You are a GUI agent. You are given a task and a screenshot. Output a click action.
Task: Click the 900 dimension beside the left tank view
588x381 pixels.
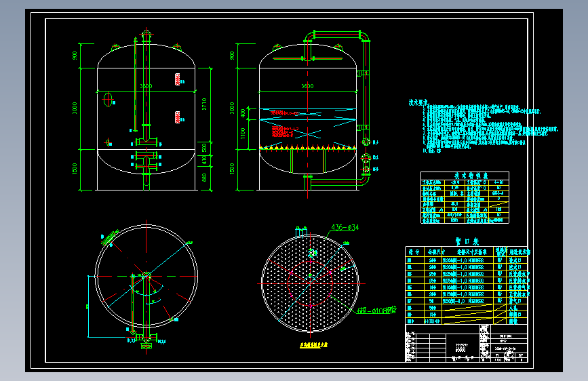75,56
